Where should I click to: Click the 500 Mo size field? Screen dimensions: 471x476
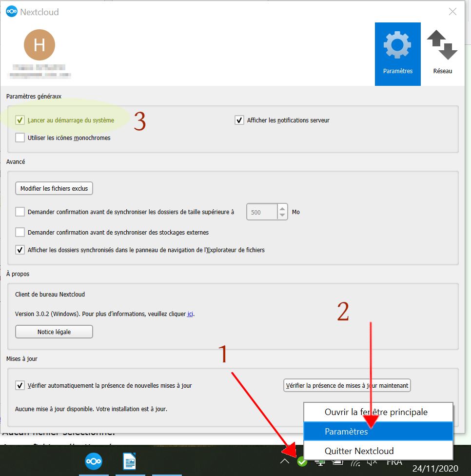[262, 212]
